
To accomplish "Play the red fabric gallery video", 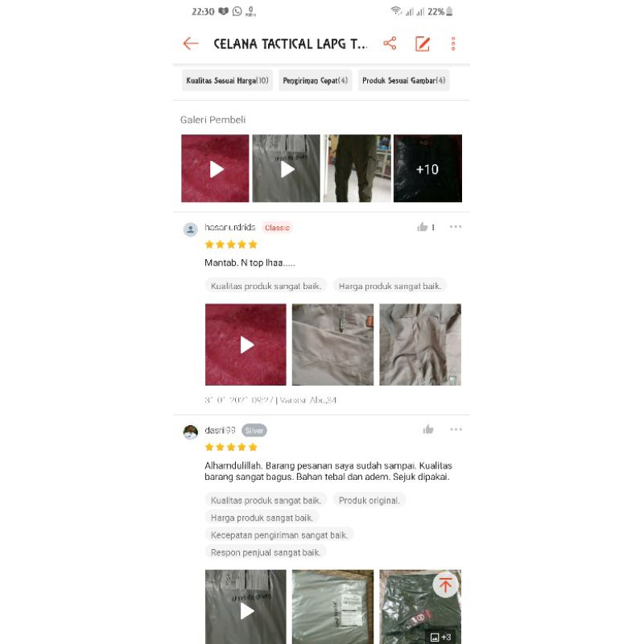I will click(215, 168).
